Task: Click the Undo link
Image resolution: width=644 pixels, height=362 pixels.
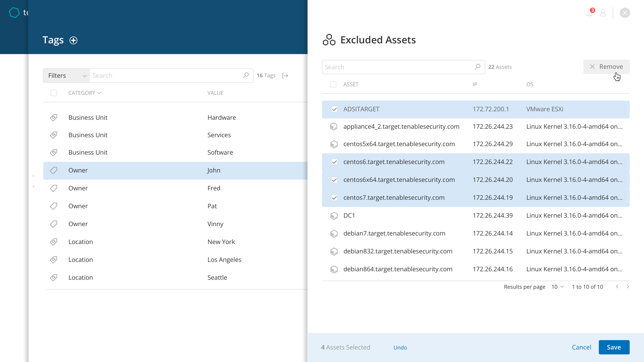Action: tap(400, 347)
